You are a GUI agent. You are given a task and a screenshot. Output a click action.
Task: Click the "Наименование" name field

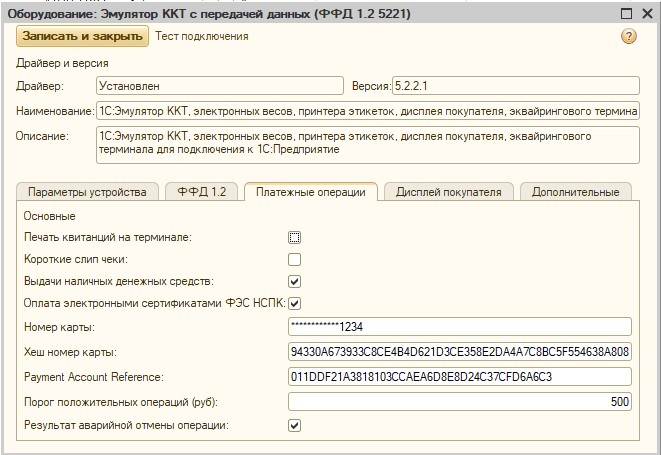point(368,110)
